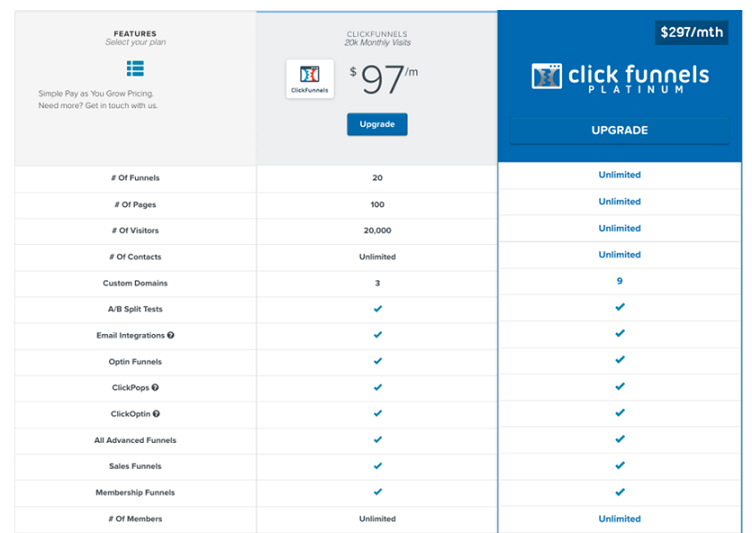Click the ClickFunnels logo thumbnail

click(x=310, y=79)
